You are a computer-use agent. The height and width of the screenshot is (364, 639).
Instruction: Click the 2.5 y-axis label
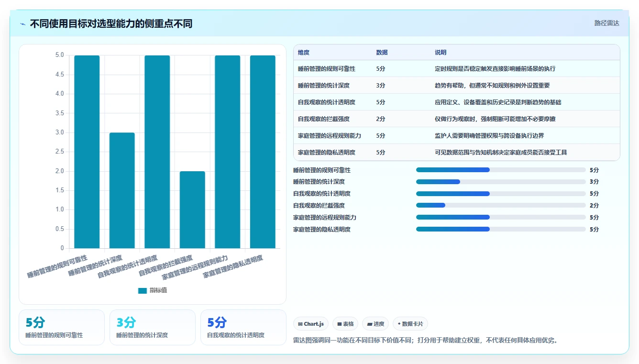(x=60, y=152)
